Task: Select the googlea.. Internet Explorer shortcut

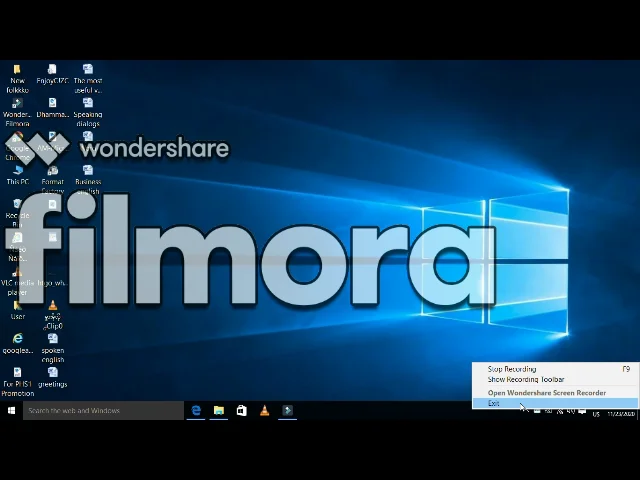Action: pos(17,344)
